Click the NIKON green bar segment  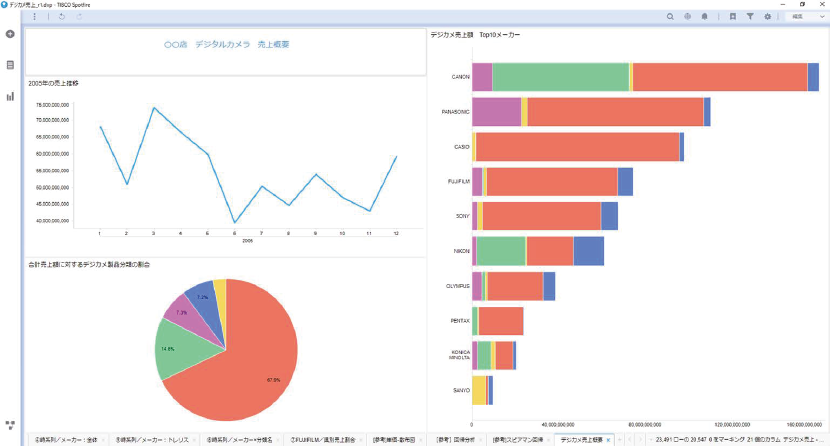(x=501, y=251)
